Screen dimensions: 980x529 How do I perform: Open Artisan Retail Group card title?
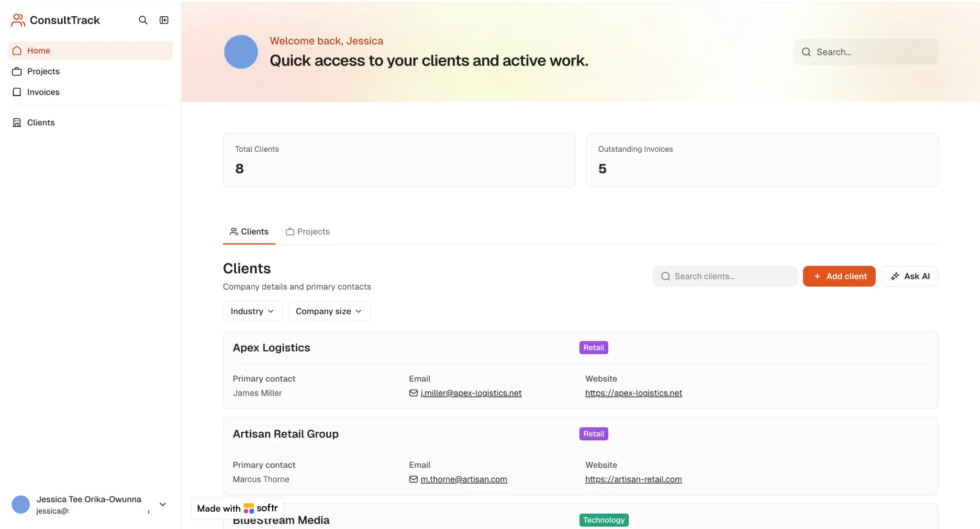(286, 434)
